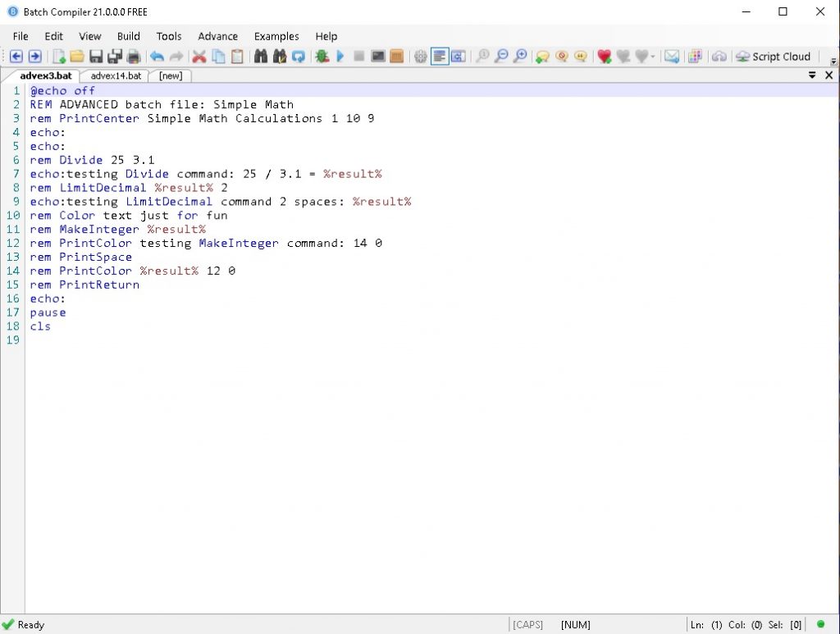This screenshot has height=634, width=840.
Task: Open the Advance menu
Action: click(x=217, y=36)
